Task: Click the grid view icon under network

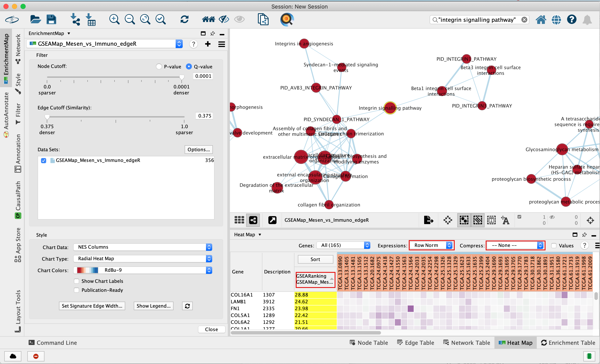Action: coord(239,220)
